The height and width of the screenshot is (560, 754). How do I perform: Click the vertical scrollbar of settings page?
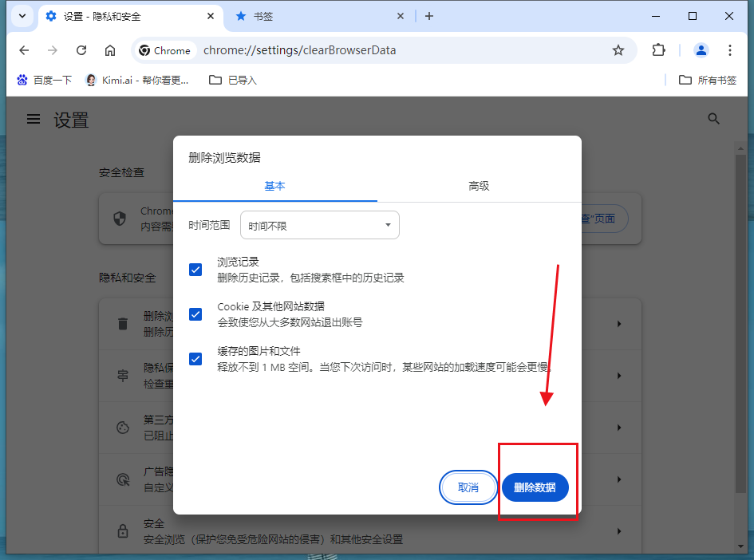740,324
